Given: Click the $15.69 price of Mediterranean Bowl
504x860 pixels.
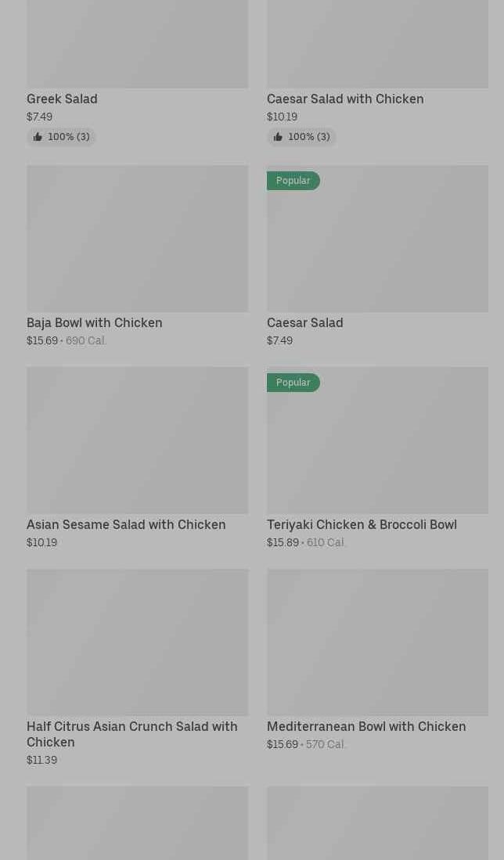Looking at the screenshot, I should pos(283,744).
